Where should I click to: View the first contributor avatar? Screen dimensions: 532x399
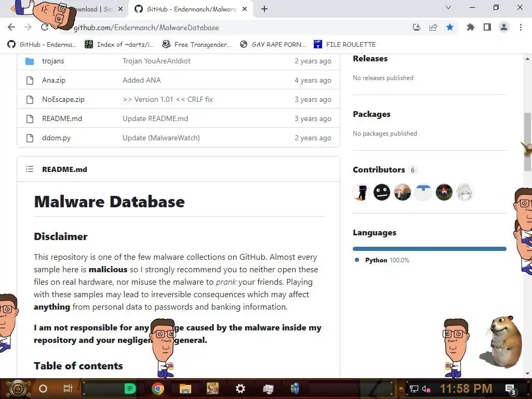pyautogui.click(x=361, y=192)
